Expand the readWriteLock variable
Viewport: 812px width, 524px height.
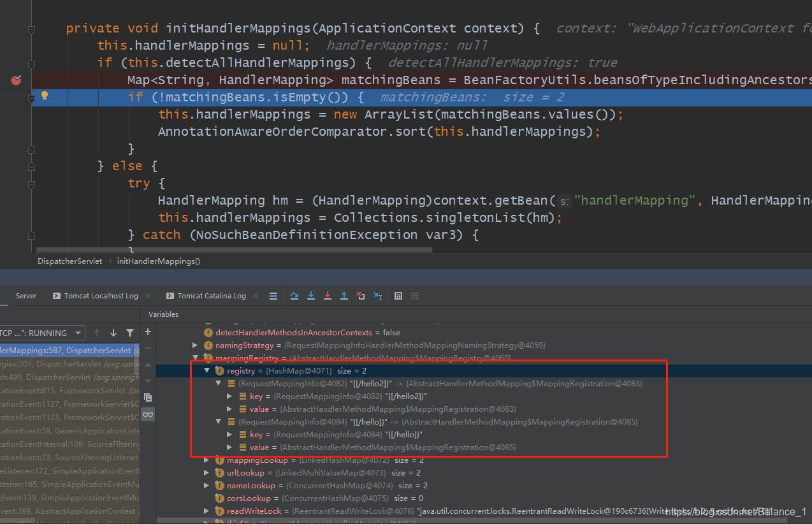click(207, 511)
